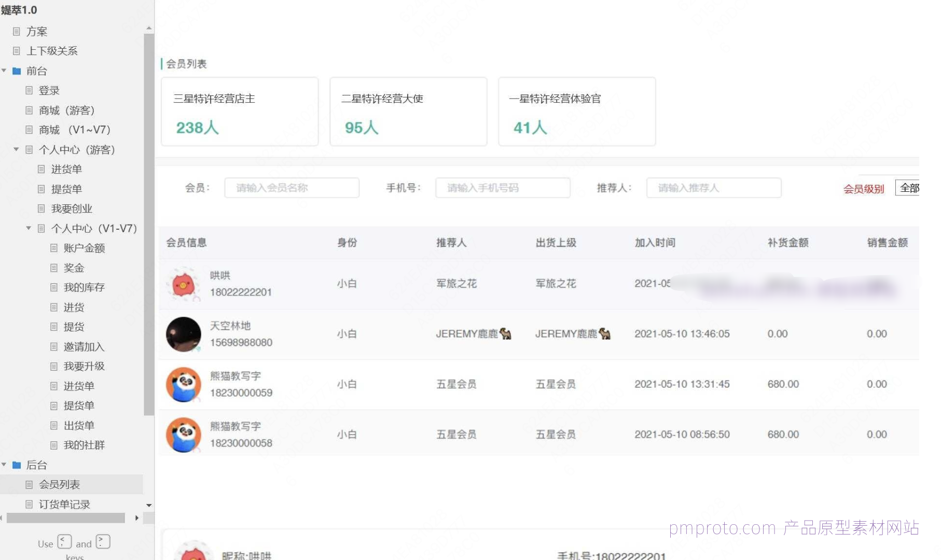941x560 pixels.
Task: Collapse the 个人中心（游客）tree node
Action: (x=16, y=149)
